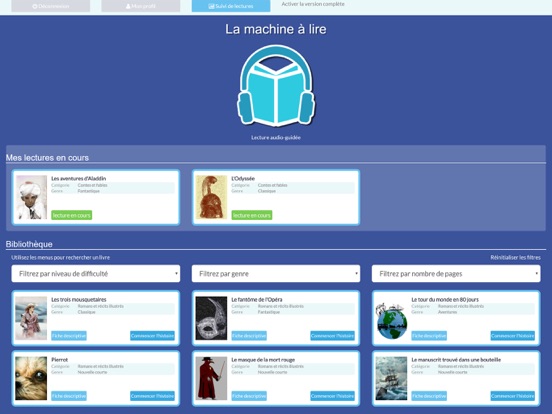Click the Lecture audio-guidée caption

(276, 138)
